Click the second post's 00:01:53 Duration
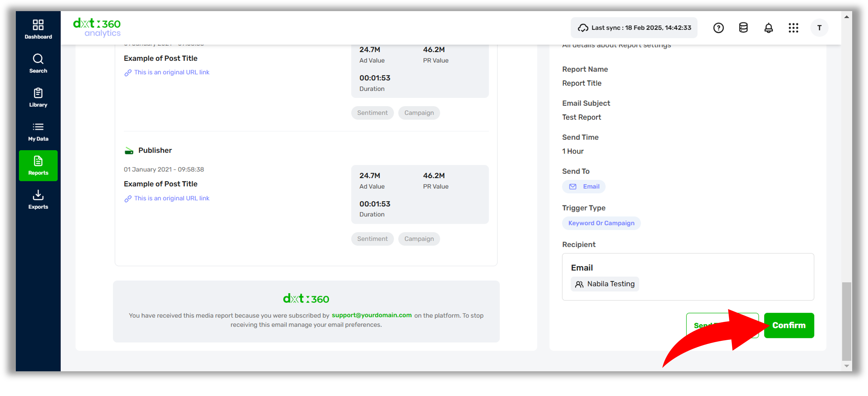 (x=375, y=204)
